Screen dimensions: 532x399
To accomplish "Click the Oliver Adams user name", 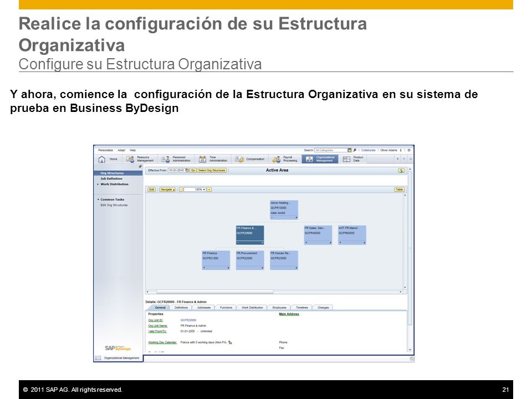I will tap(388, 150).
